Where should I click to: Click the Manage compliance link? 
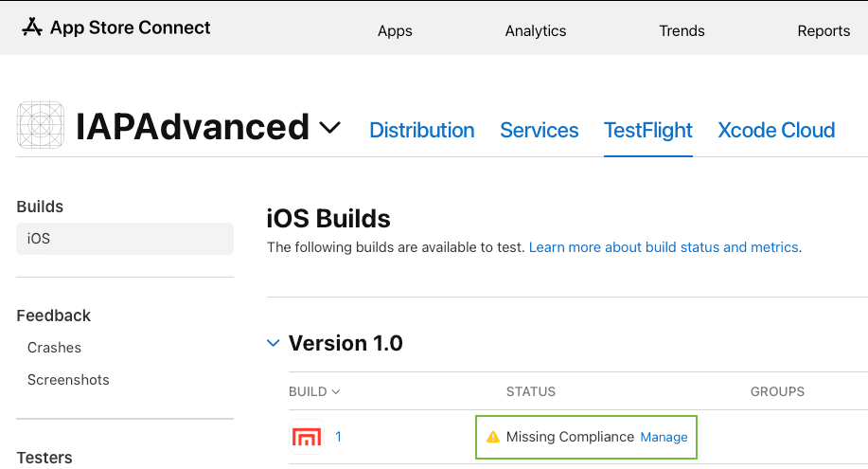[664, 438]
